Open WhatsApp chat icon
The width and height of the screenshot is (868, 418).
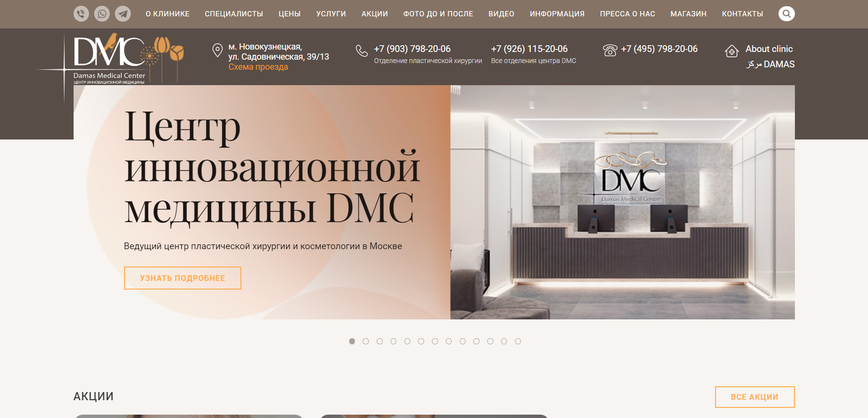(102, 13)
